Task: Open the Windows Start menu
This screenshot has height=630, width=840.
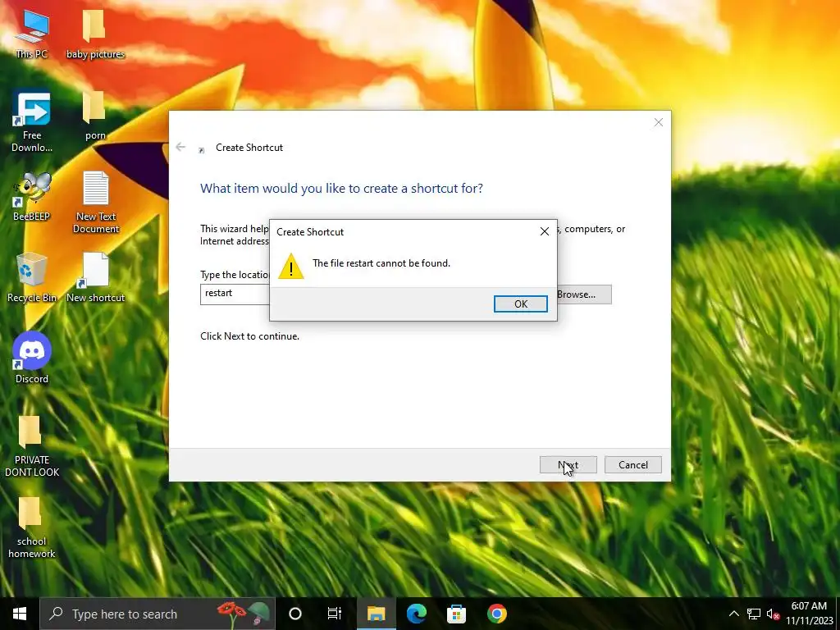Action: pos(20,614)
